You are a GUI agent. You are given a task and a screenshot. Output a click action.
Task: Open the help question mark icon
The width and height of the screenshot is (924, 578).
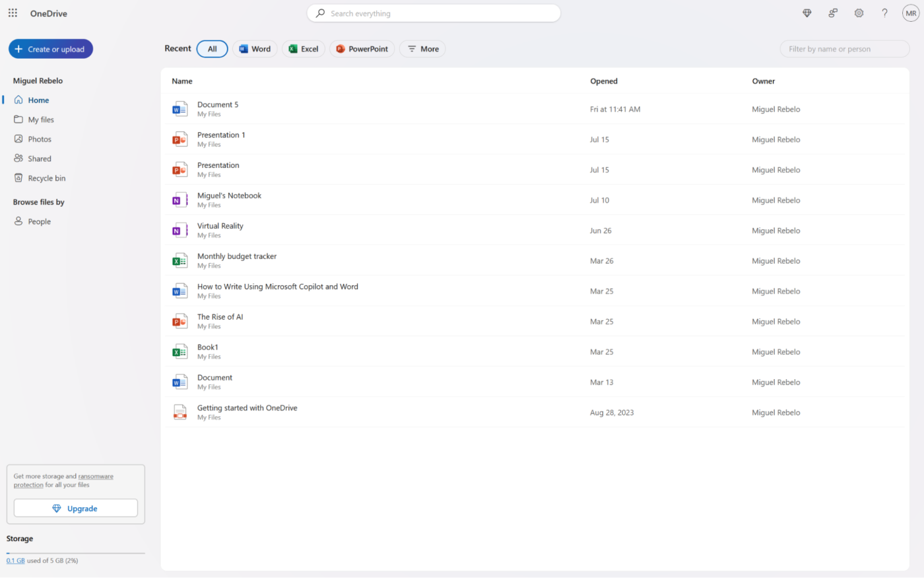(x=884, y=13)
